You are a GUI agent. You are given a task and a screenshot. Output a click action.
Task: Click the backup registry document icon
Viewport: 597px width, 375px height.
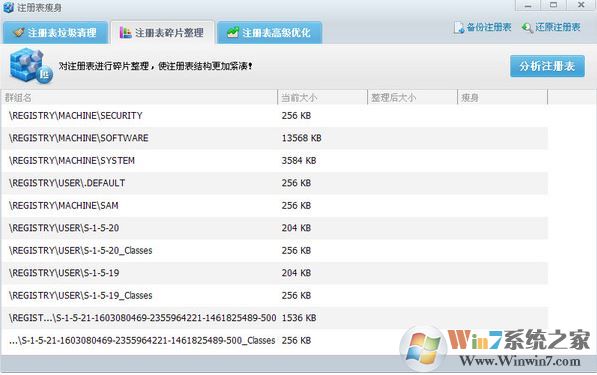(x=459, y=28)
